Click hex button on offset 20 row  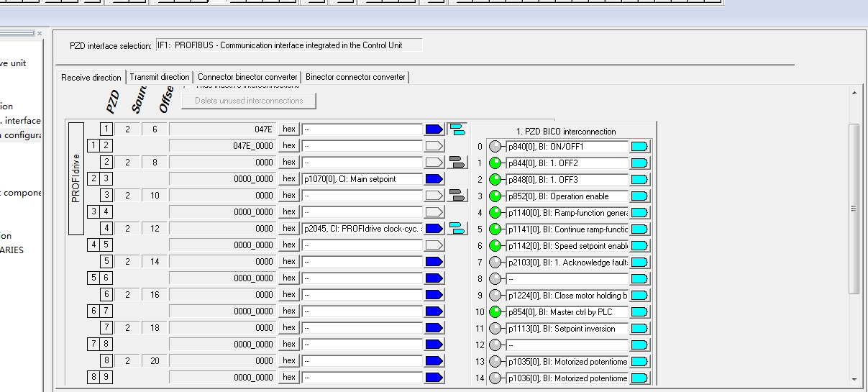[288, 360]
